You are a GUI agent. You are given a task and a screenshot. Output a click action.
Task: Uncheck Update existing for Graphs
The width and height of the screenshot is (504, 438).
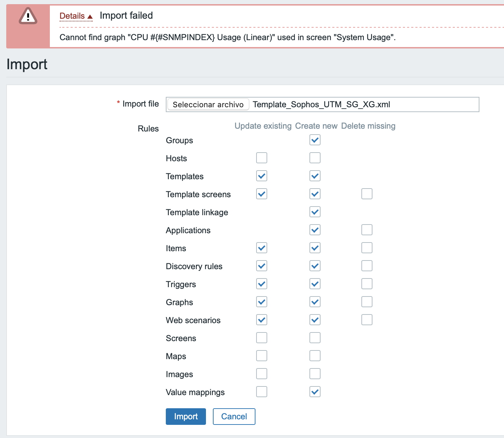(x=262, y=302)
